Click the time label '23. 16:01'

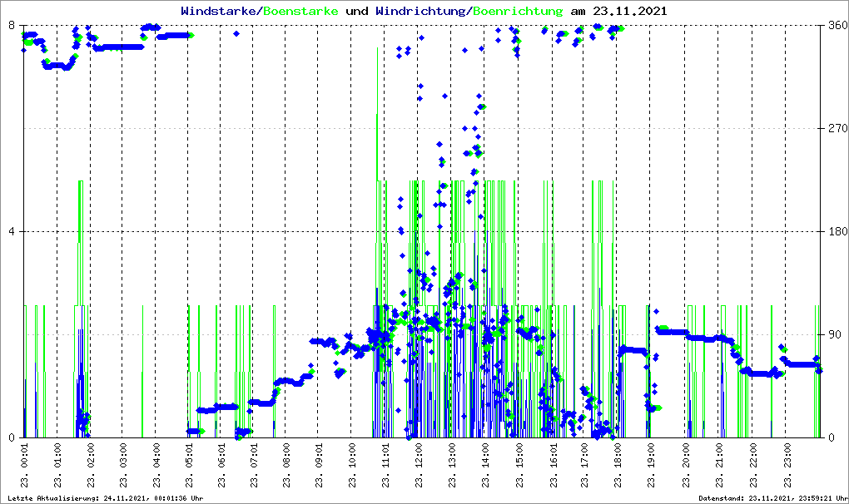553,466
